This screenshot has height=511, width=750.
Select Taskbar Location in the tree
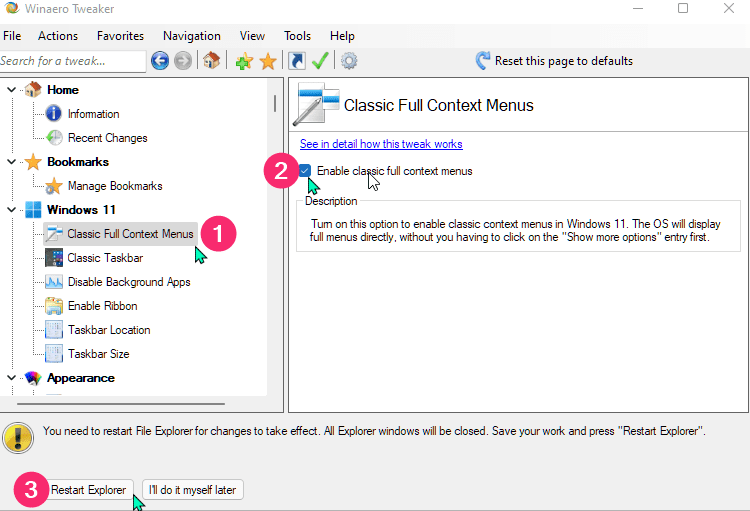[x=109, y=330]
